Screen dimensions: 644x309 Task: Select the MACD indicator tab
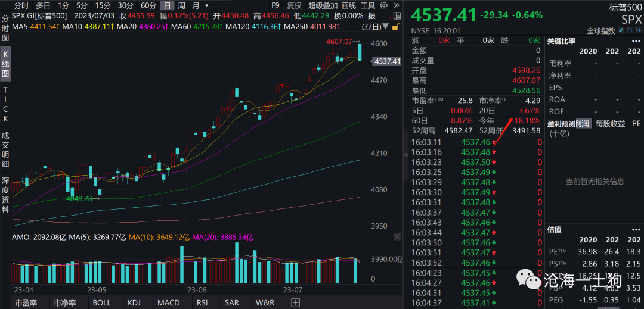(168, 303)
